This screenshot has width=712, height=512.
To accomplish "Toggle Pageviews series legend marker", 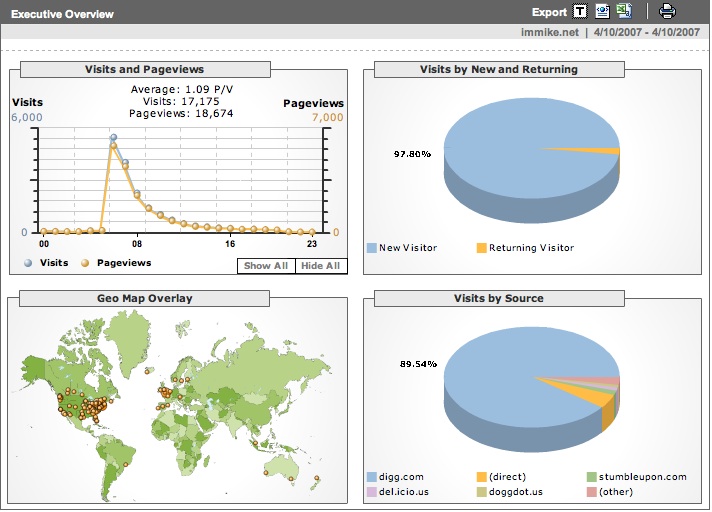I will point(85,263).
